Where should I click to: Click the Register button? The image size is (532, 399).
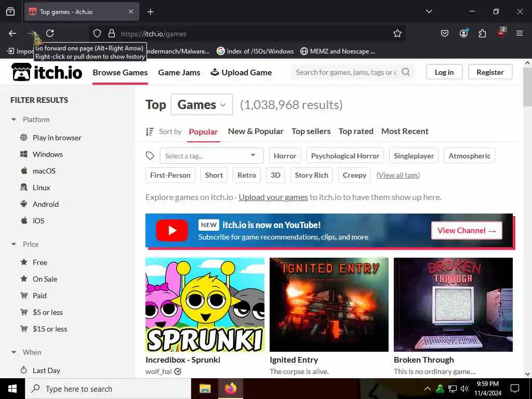(490, 72)
